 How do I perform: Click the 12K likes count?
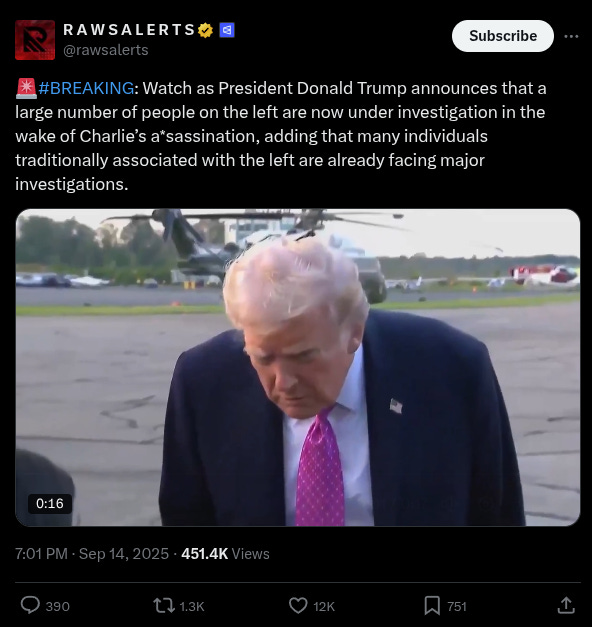point(324,607)
